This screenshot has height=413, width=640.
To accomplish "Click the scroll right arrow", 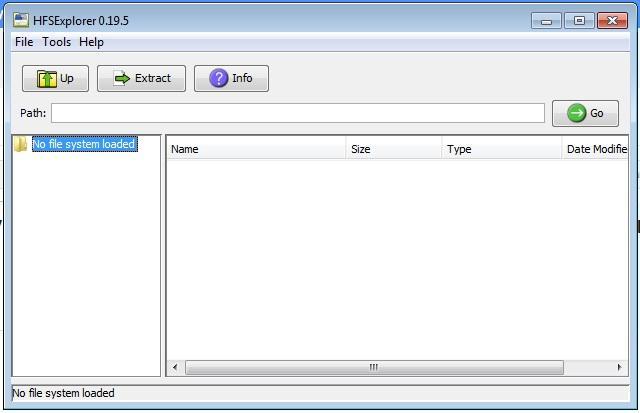I will 619,367.
